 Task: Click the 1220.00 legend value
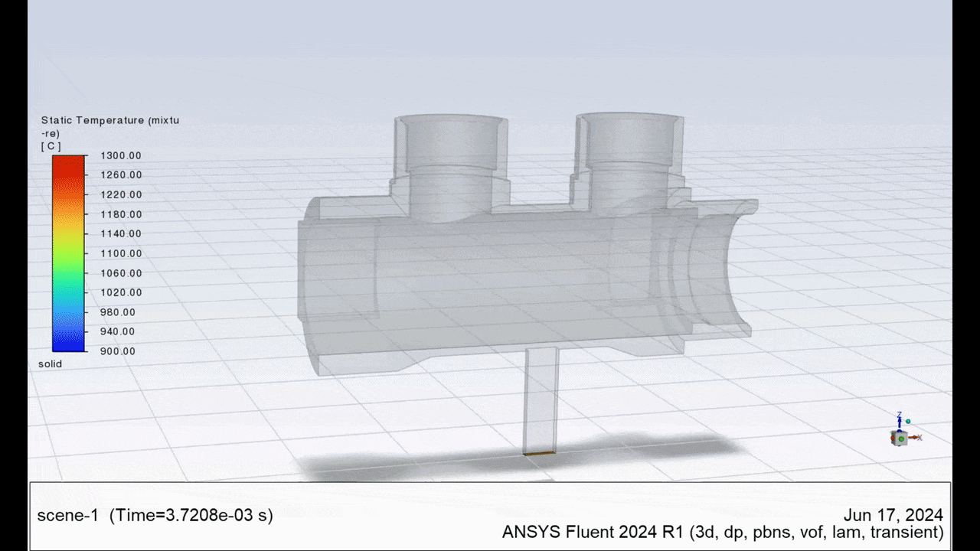coord(122,194)
